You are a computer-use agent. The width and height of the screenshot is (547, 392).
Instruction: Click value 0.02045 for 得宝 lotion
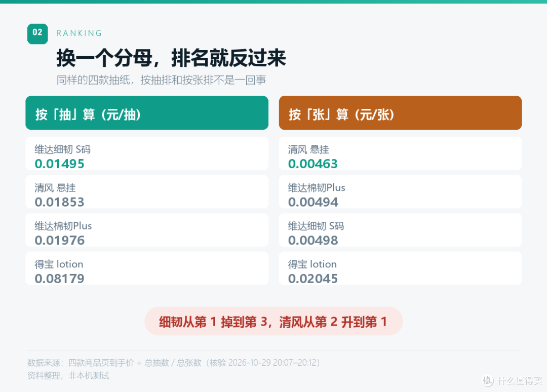pyautogui.click(x=313, y=279)
